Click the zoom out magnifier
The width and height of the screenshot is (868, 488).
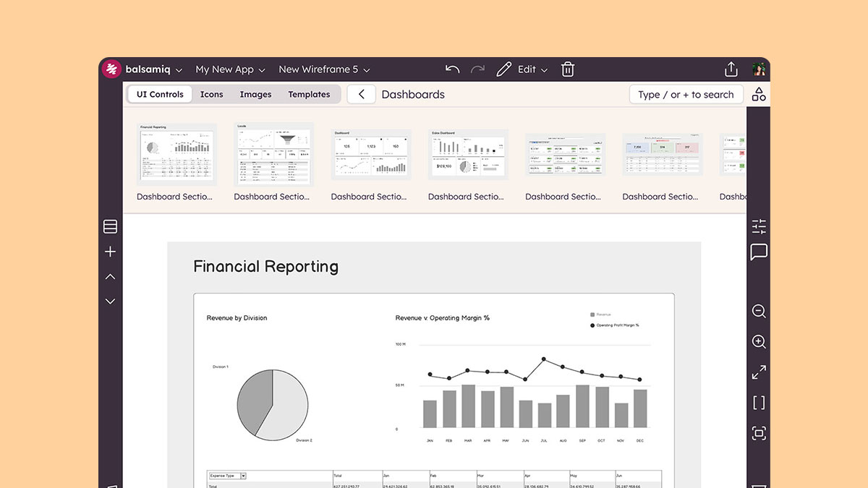pyautogui.click(x=759, y=312)
